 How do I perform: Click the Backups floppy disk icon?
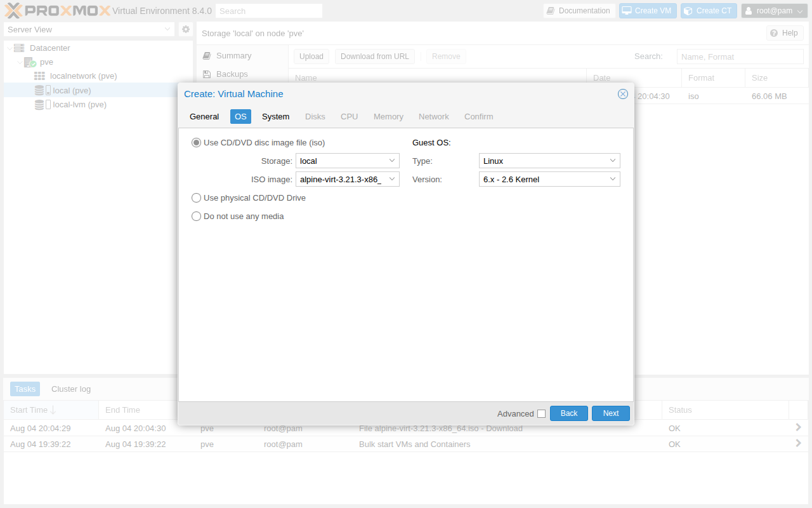[x=206, y=74]
